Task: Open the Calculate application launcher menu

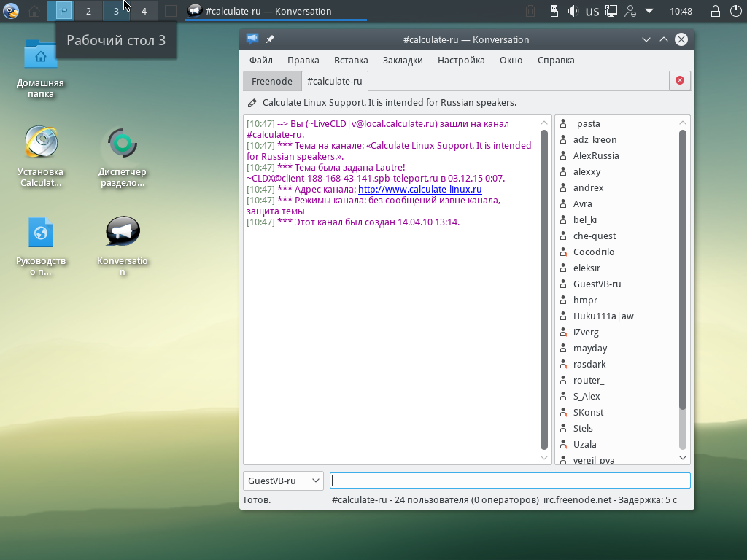Action: click(11, 11)
